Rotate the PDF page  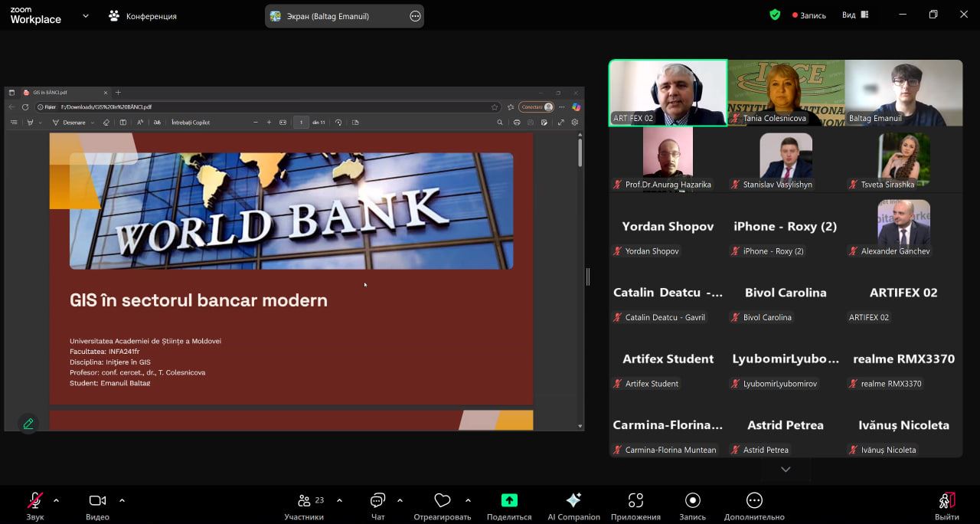tap(338, 123)
